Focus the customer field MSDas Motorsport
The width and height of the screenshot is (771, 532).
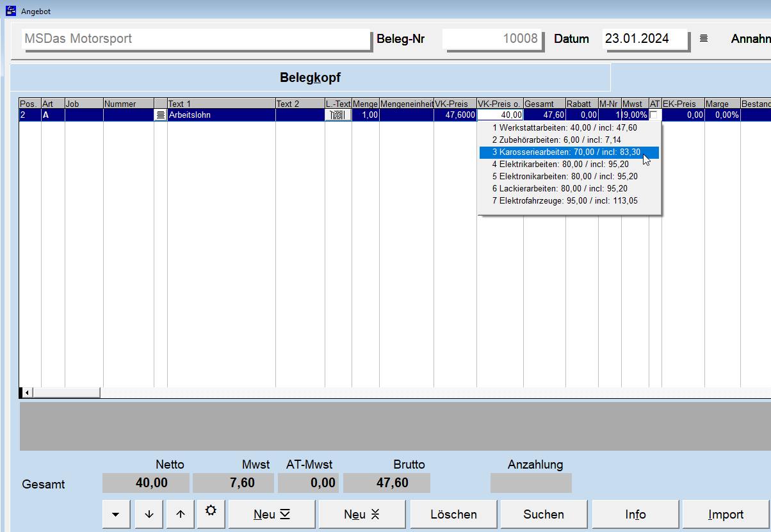click(196, 38)
